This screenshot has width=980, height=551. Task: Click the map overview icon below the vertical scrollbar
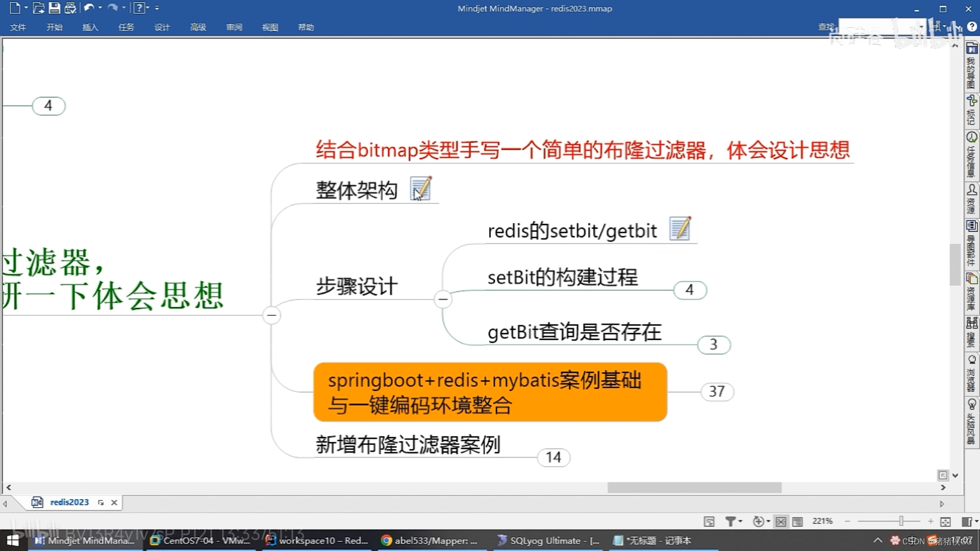pos(943,475)
